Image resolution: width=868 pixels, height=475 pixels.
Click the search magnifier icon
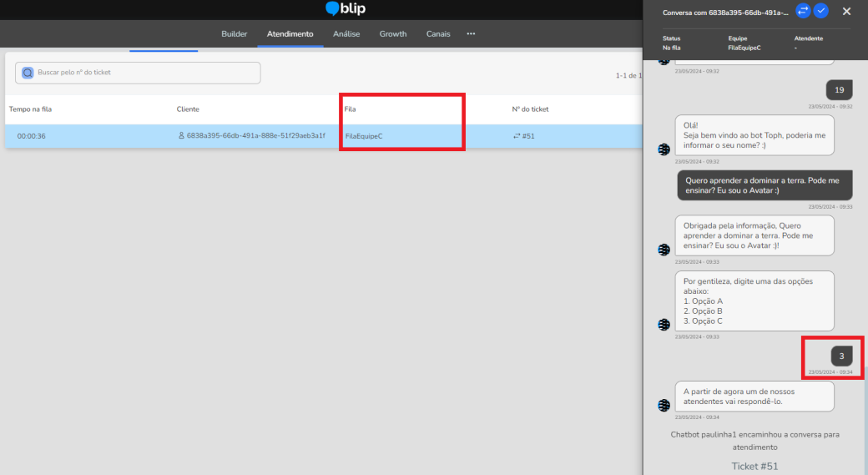click(x=28, y=73)
